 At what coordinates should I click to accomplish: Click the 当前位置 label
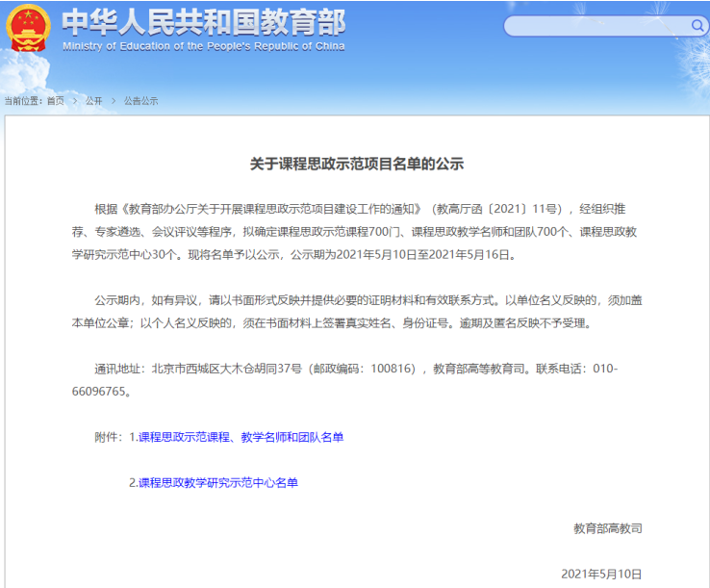tap(23, 101)
